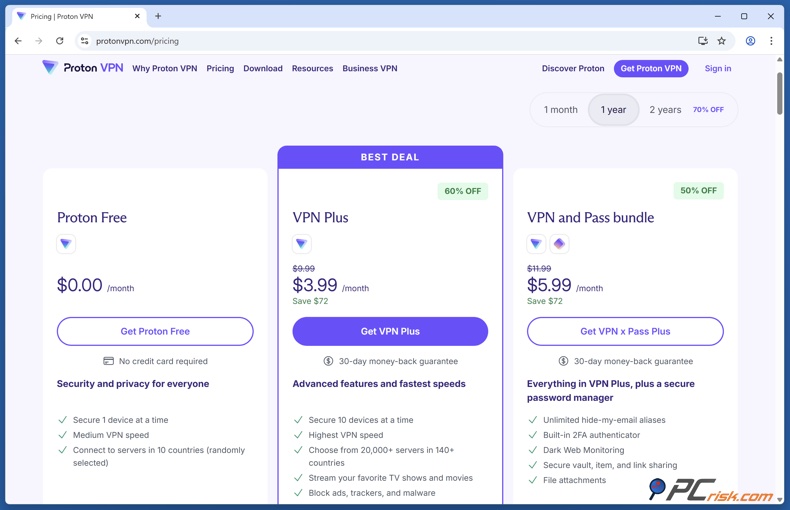Select the 2 years billing option
The height and width of the screenshot is (510, 790).
(x=665, y=109)
